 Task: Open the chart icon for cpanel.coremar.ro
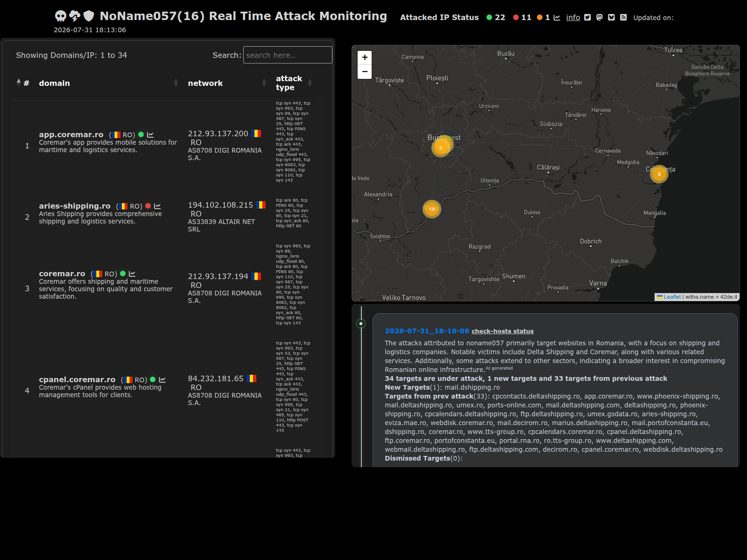(x=162, y=380)
